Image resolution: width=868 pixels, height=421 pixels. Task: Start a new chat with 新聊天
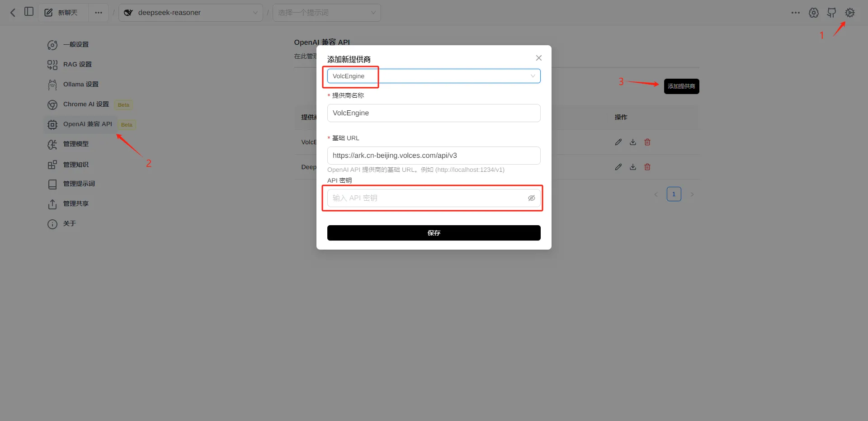[62, 13]
